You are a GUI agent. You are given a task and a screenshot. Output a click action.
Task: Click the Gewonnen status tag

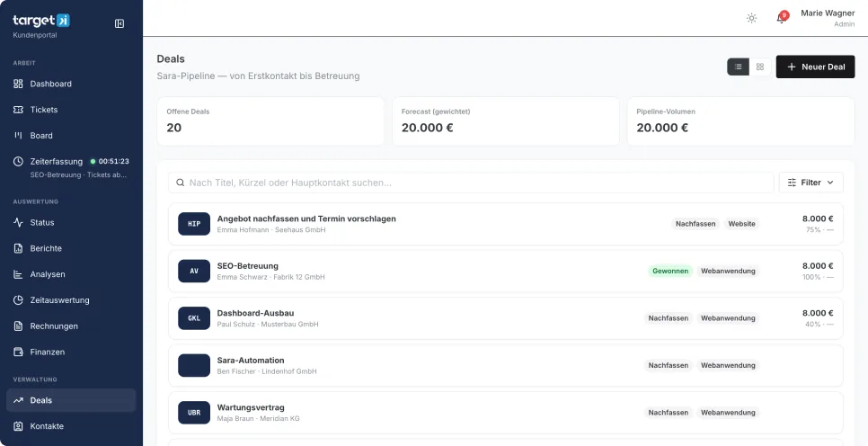[x=670, y=271]
